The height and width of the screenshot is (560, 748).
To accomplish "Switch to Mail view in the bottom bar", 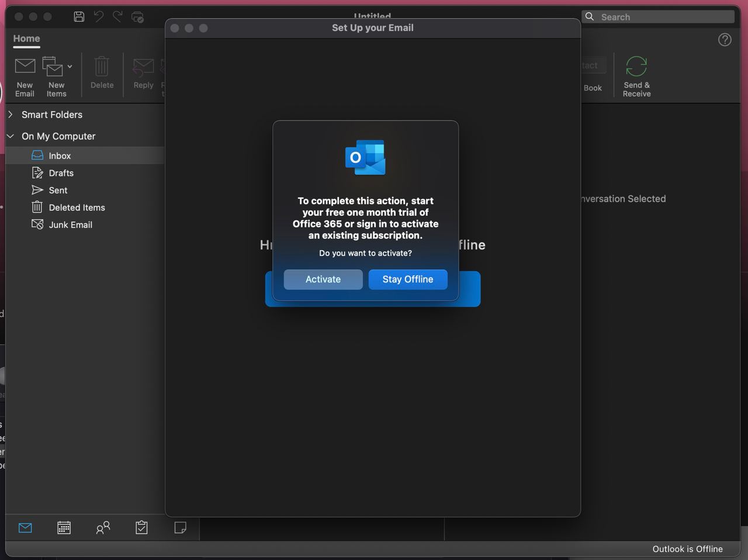I will click(25, 528).
